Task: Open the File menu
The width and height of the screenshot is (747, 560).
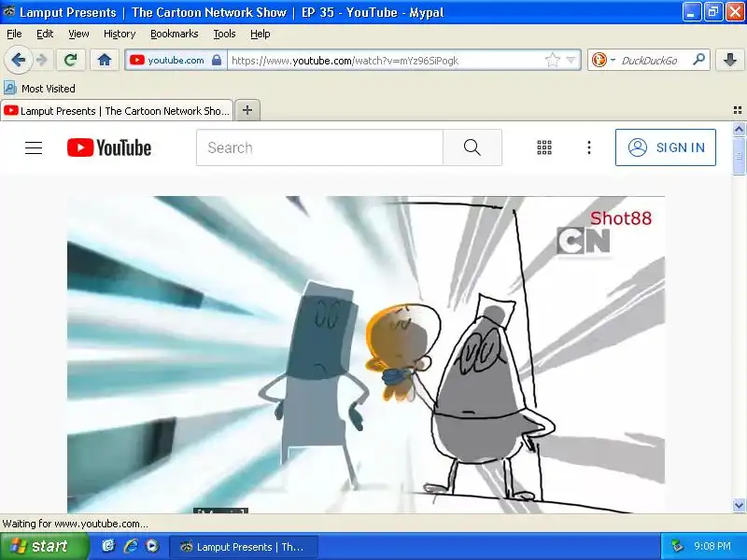Action: pyautogui.click(x=14, y=34)
